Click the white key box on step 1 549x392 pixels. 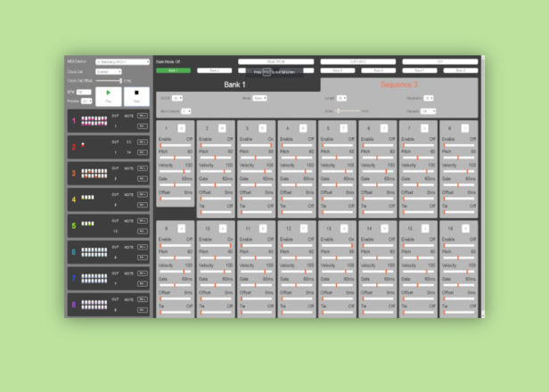[182, 128]
